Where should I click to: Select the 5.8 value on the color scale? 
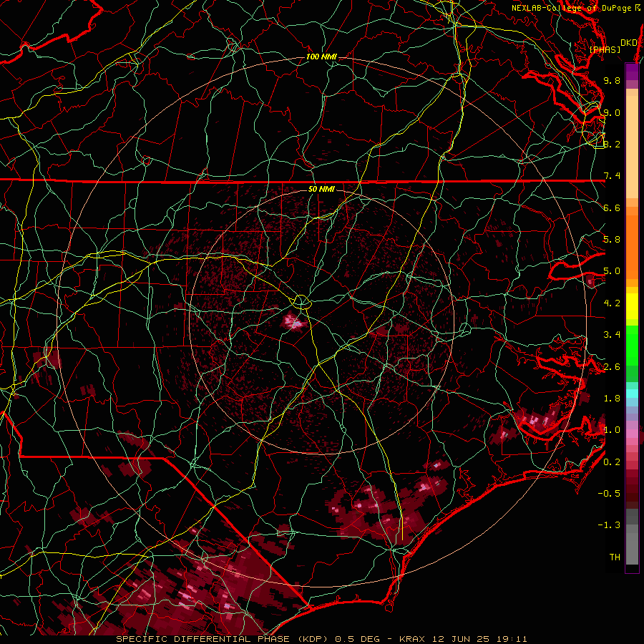612,240
